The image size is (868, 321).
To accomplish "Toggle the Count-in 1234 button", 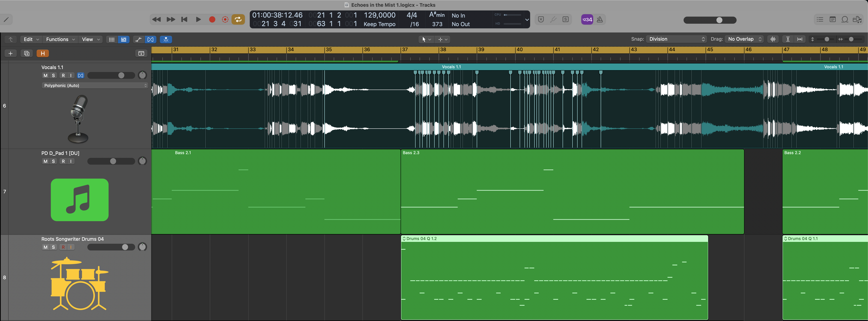I will click(x=587, y=20).
